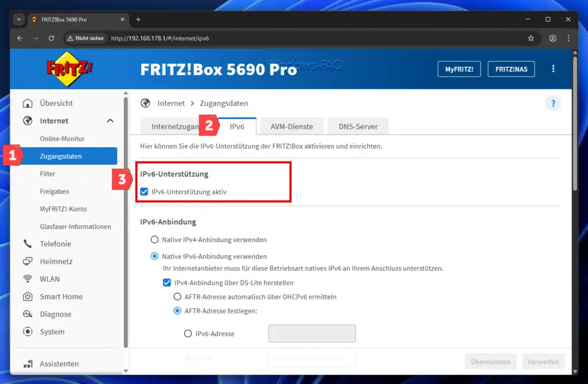Uncheck IPv4-Anbindung über DS-Lite herstellen
This screenshot has width=588, height=384.
pos(167,282)
